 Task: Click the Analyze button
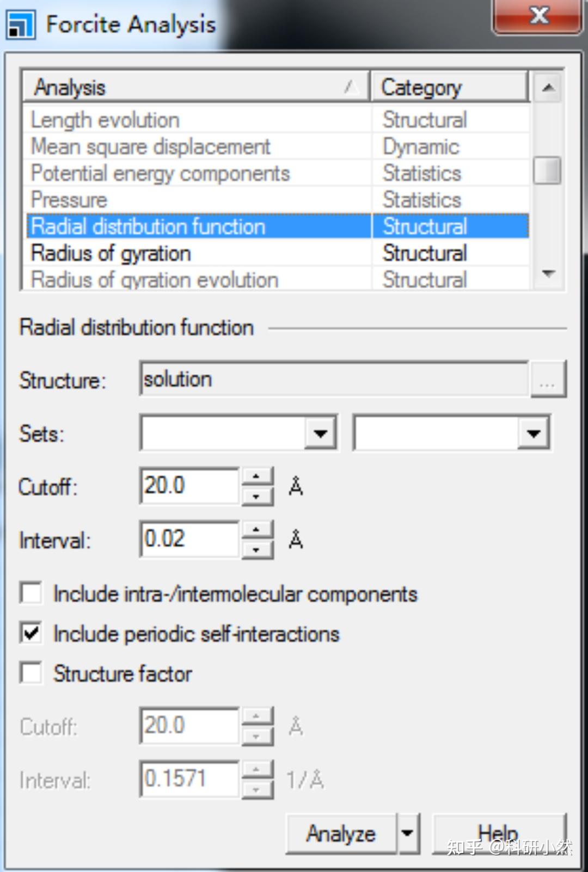(341, 833)
